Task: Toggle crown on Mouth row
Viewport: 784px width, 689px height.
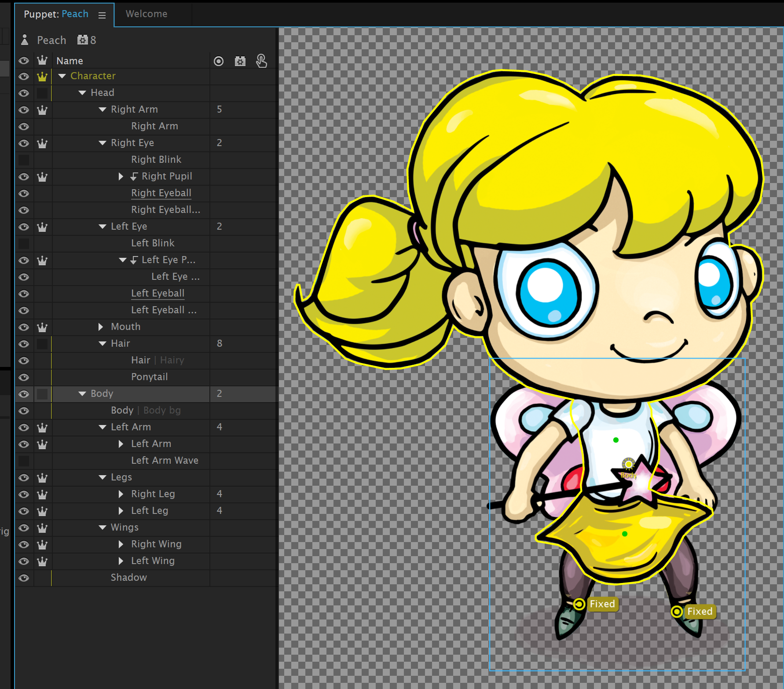Action: (x=42, y=327)
